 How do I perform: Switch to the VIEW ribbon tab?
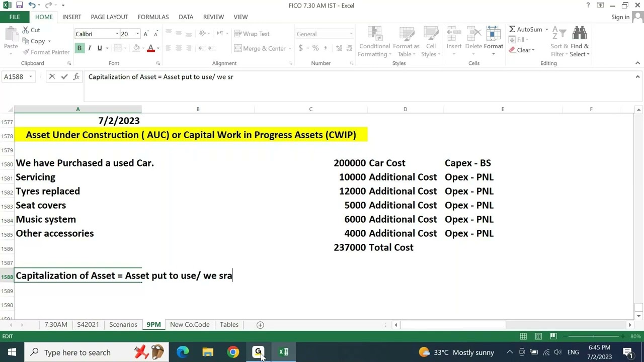point(240,17)
